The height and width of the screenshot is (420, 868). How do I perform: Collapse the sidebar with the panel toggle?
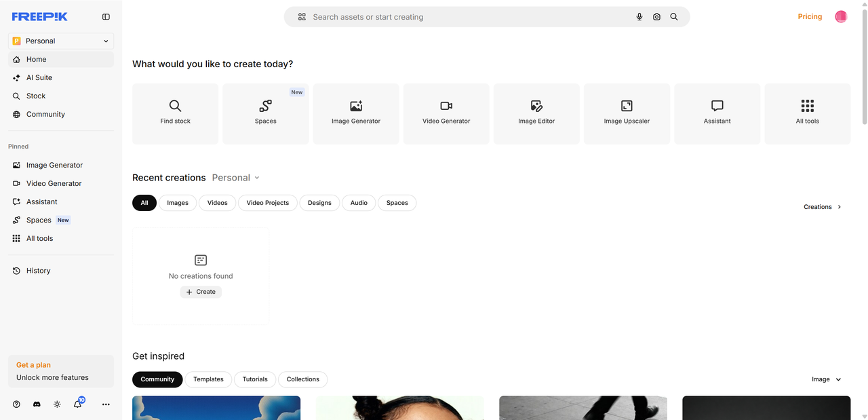coord(106,17)
